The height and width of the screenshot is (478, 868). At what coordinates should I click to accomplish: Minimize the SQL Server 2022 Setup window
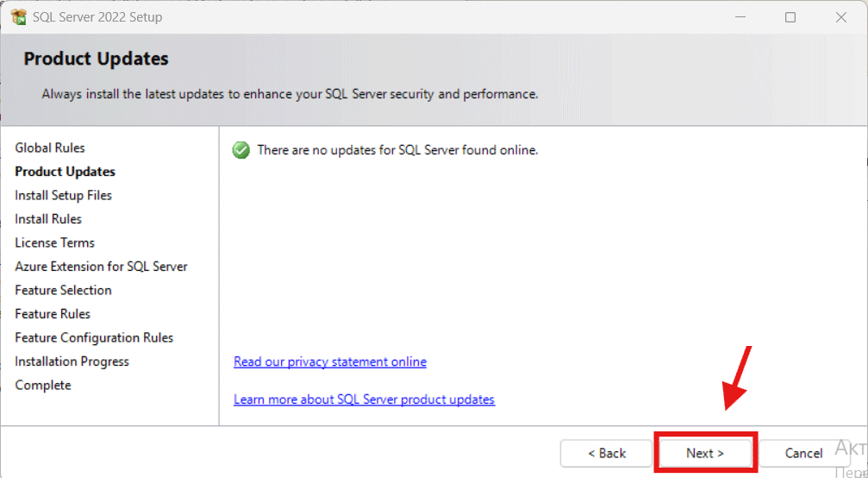739,17
